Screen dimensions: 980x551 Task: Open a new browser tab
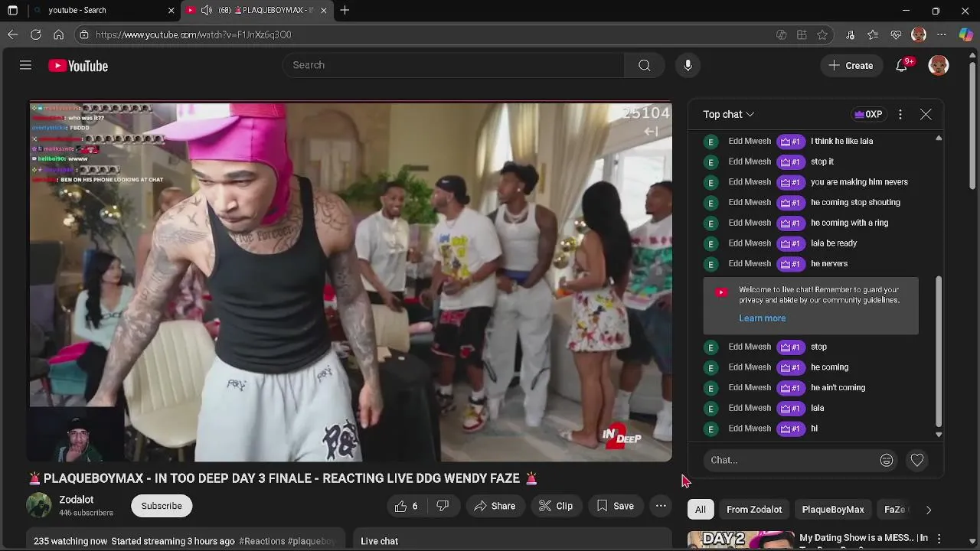[345, 11]
